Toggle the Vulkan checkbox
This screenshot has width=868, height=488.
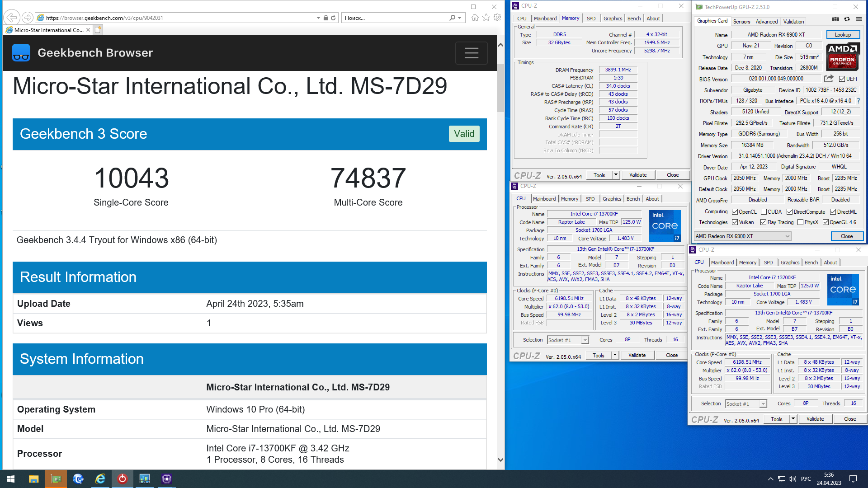[735, 222]
